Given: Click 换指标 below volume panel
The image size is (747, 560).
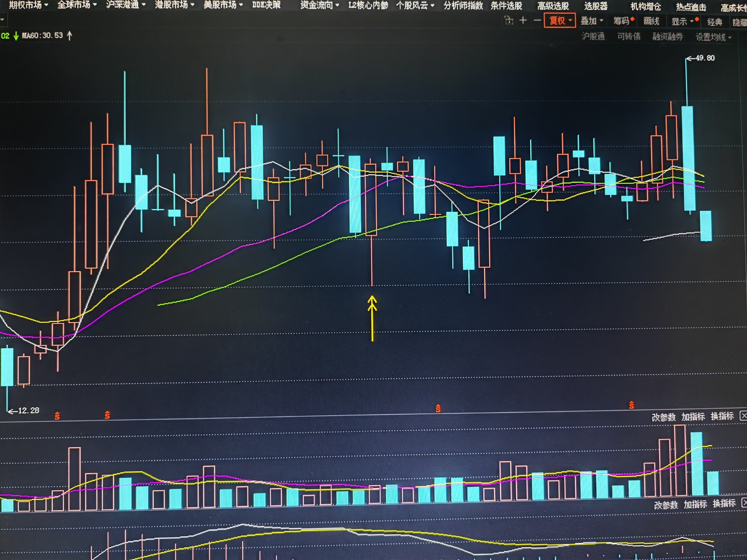Looking at the screenshot, I should tap(724, 503).
